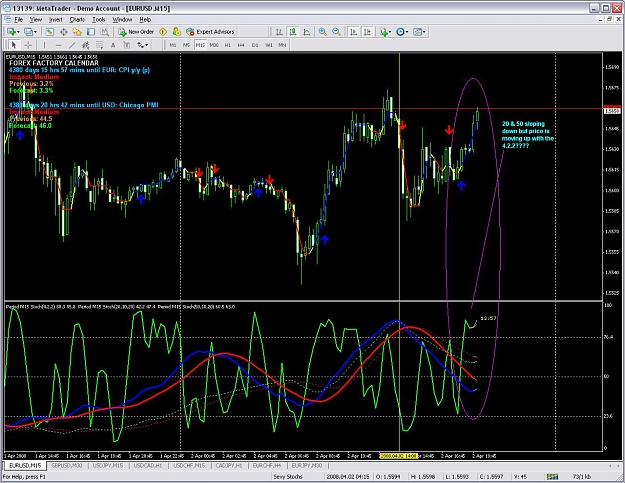Launch the Strategy Tester icon

(x=104, y=32)
